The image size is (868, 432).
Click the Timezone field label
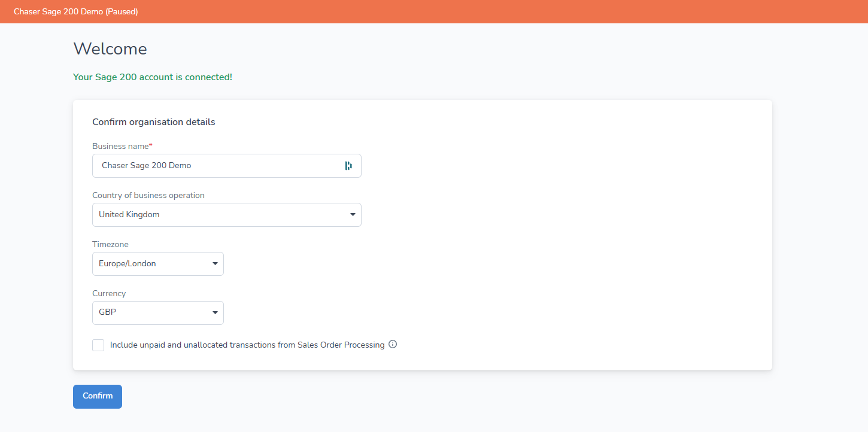[x=110, y=244]
